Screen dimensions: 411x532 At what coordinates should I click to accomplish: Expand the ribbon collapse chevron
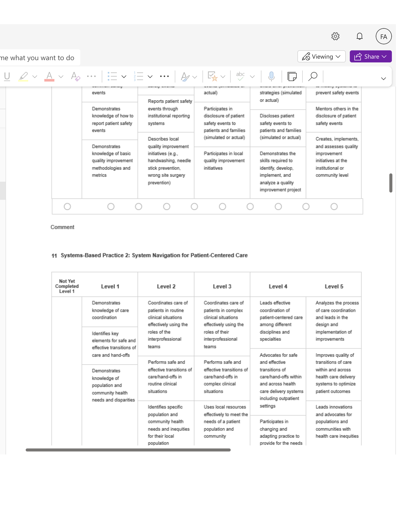click(x=383, y=79)
